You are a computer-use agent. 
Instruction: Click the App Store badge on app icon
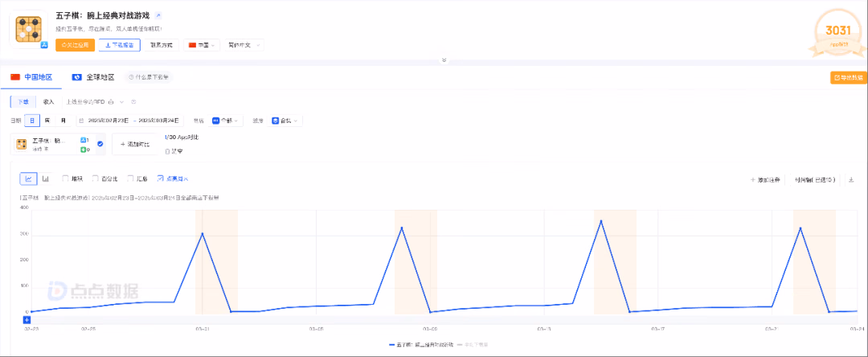click(x=43, y=45)
